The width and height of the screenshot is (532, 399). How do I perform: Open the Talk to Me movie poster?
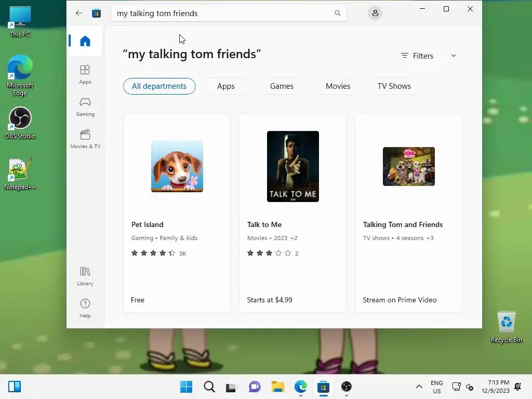[x=293, y=166]
